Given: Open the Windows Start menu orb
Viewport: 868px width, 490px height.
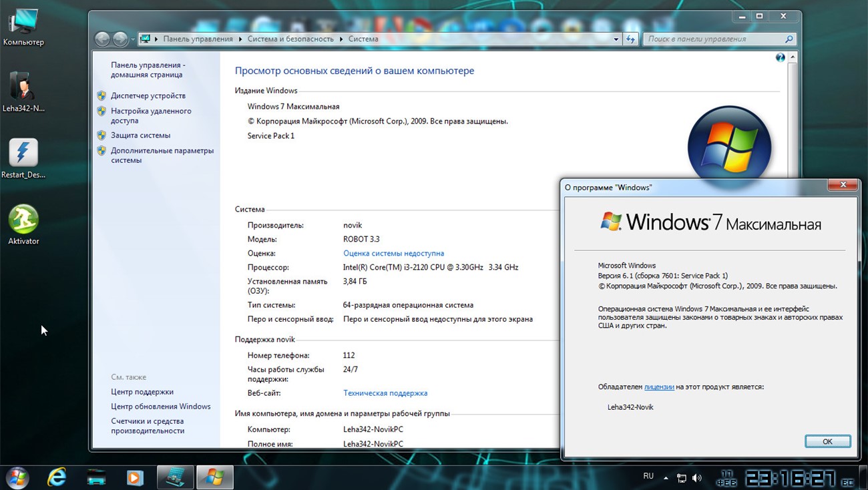Looking at the screenshot, I should (x=18, y=477).
